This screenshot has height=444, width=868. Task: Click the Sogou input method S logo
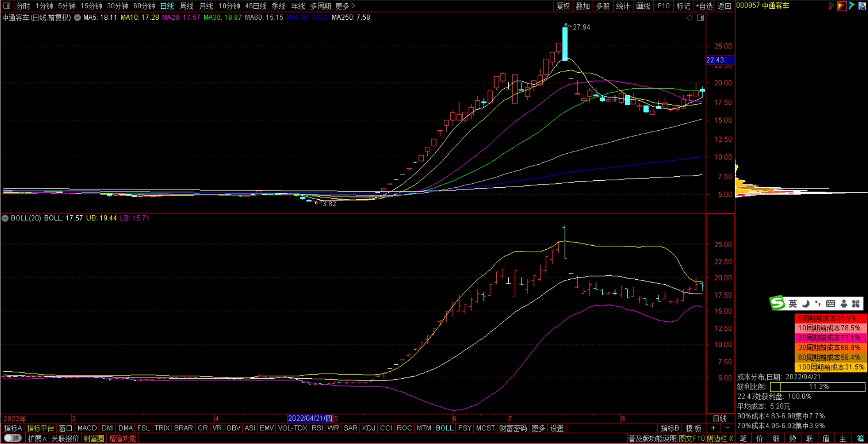[777, 303]
